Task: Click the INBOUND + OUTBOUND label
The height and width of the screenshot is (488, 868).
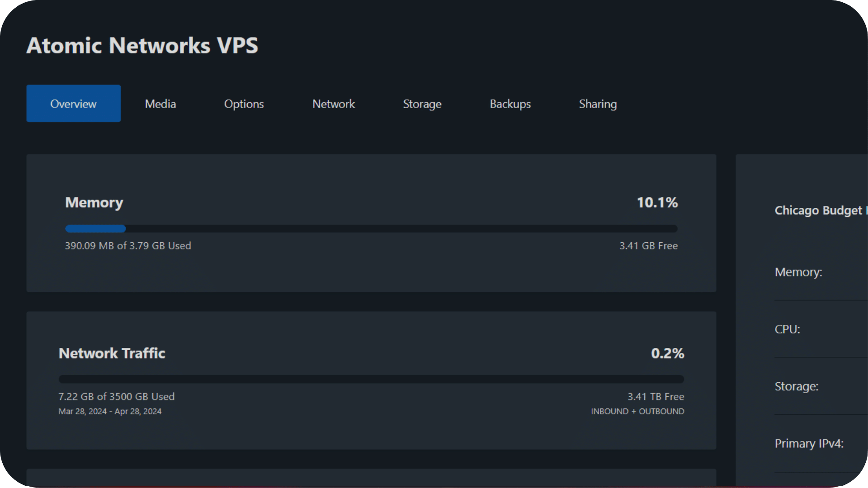Action: (x=637, y=411)
